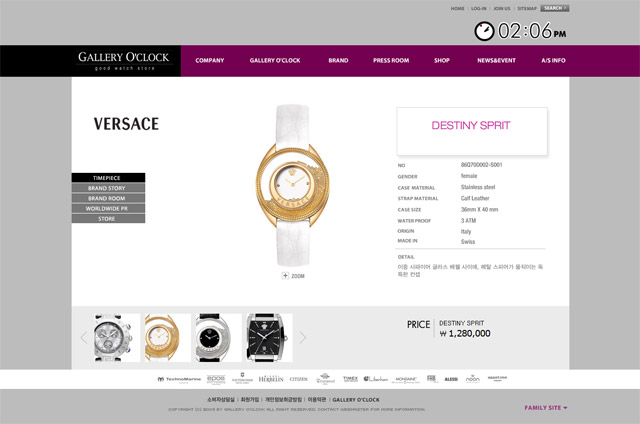Open the Gallery O'Clock menu item
The height and width of the screenshot is (424, 640).
[275, 60]
